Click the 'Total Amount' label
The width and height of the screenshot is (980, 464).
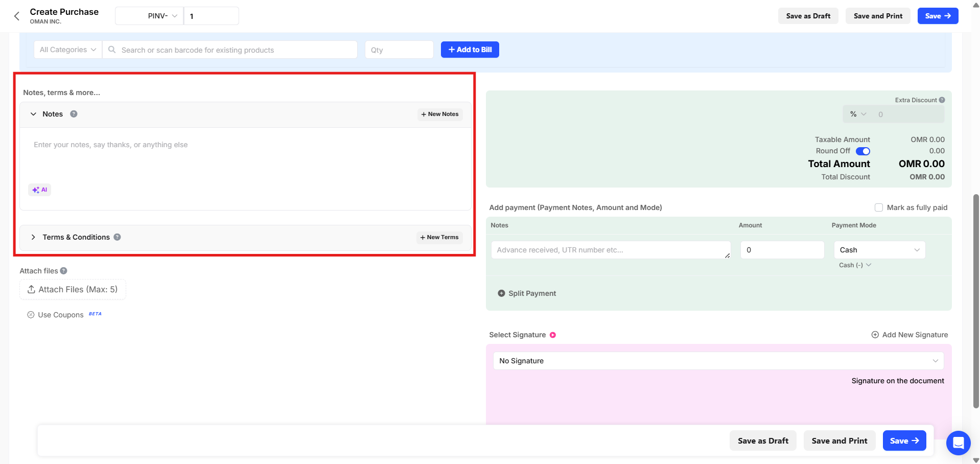[x=839, y=164]
